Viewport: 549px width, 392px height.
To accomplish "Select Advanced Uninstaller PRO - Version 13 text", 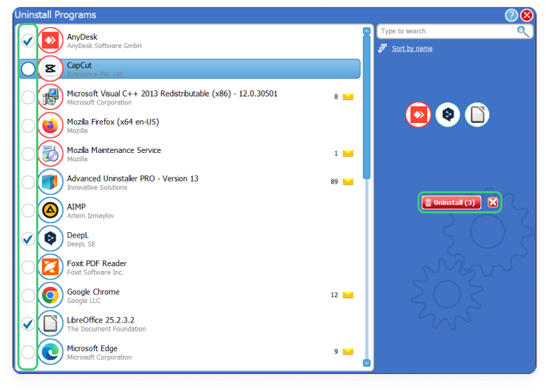I will [132, 179].
